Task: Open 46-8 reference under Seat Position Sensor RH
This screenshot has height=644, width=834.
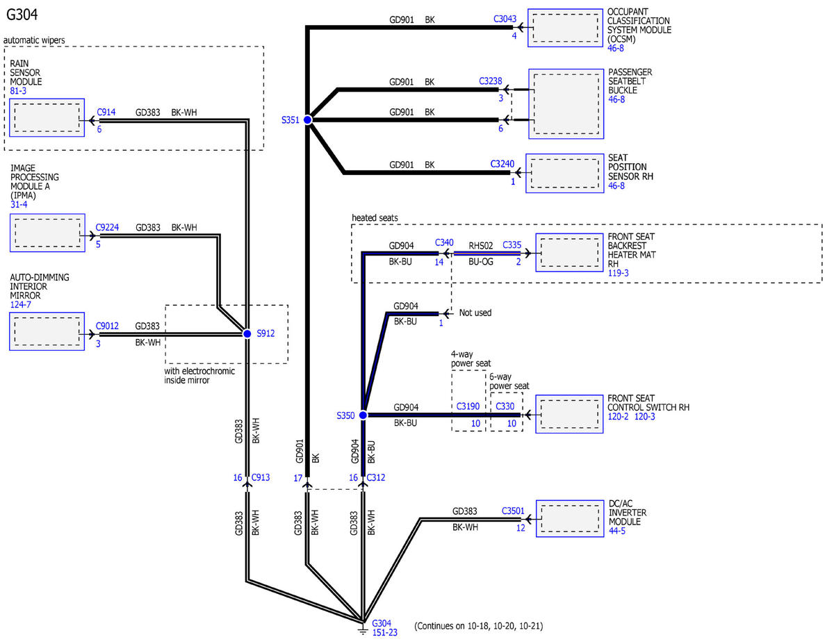Action: click(616, 186)
